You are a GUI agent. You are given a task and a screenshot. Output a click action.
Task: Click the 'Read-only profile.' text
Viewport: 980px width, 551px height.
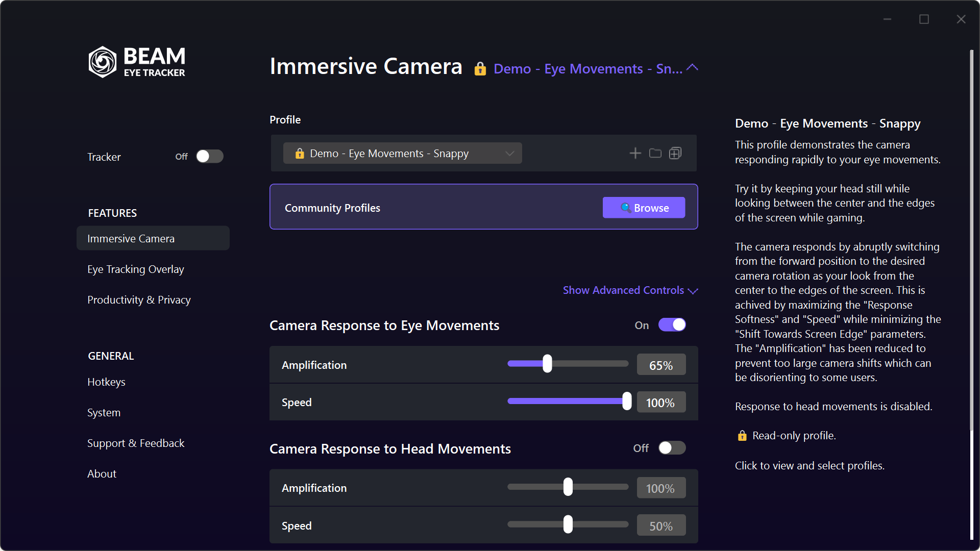(794, 436)
